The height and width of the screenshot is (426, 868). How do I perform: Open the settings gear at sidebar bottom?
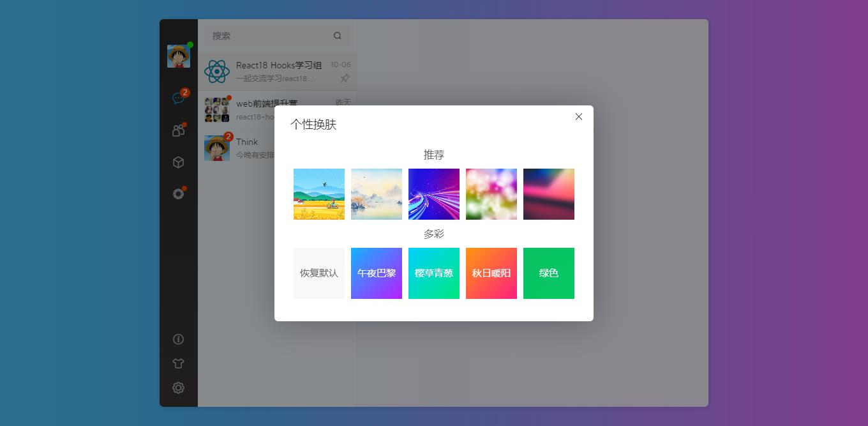click(x=179, y=388)
